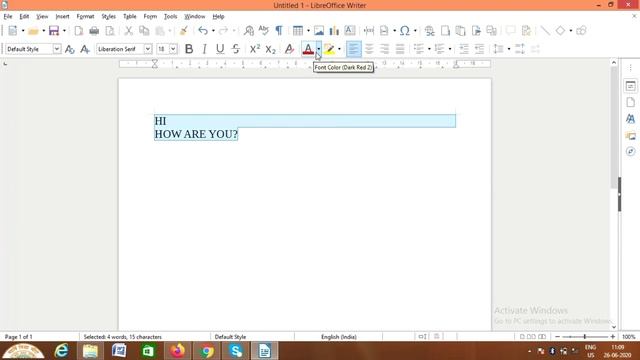Image resolution: width=640 pixels, height=360 pixels.
Task: Open Highlighting Color dropdown arrow
Action: click(339, 49)
